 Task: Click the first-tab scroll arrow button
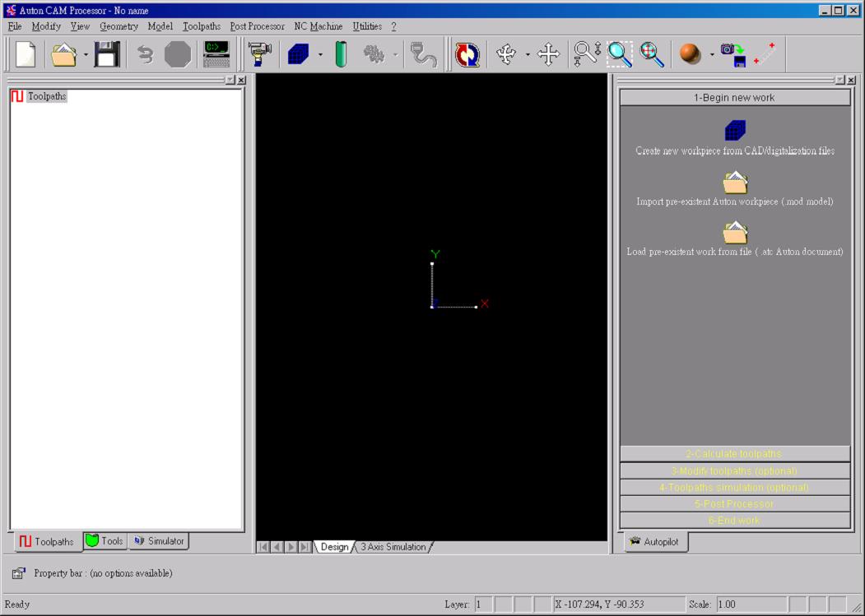[263, 547]
